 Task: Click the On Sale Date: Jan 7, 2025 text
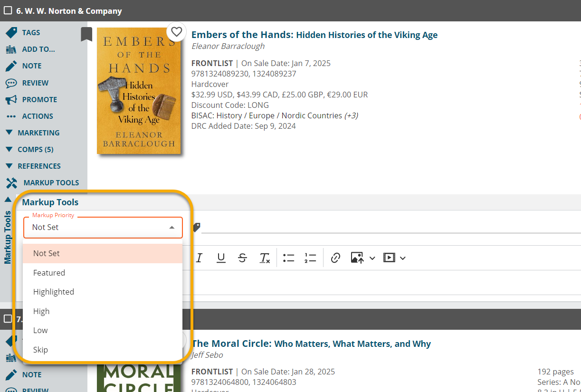[286, 63]
